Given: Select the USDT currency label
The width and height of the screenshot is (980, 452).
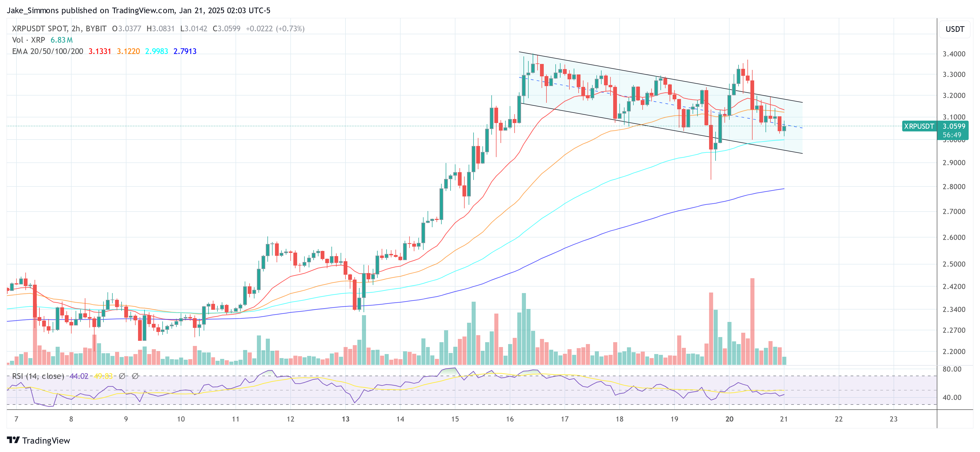Looking at the screenshot, I should [955, 29].
